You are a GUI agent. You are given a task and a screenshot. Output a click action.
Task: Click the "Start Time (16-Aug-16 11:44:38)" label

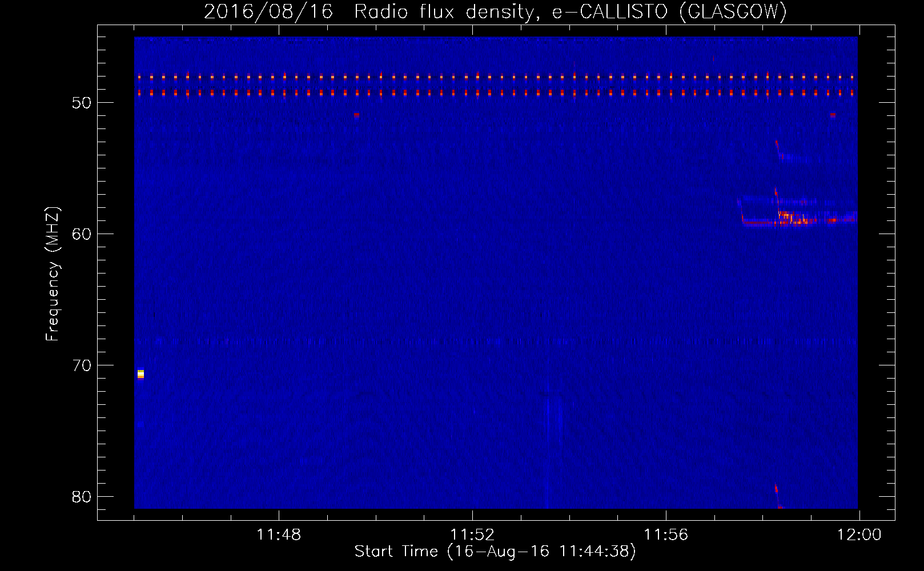point(495,552)
